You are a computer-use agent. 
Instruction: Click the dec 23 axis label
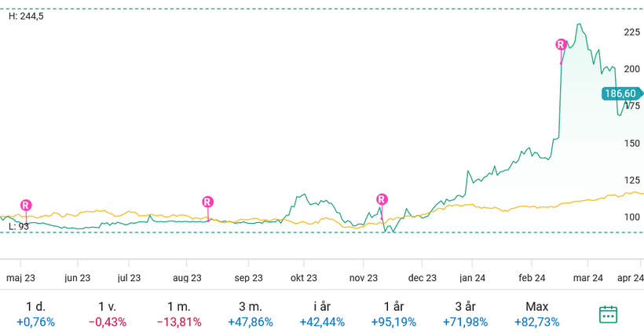tap(422, 278)
